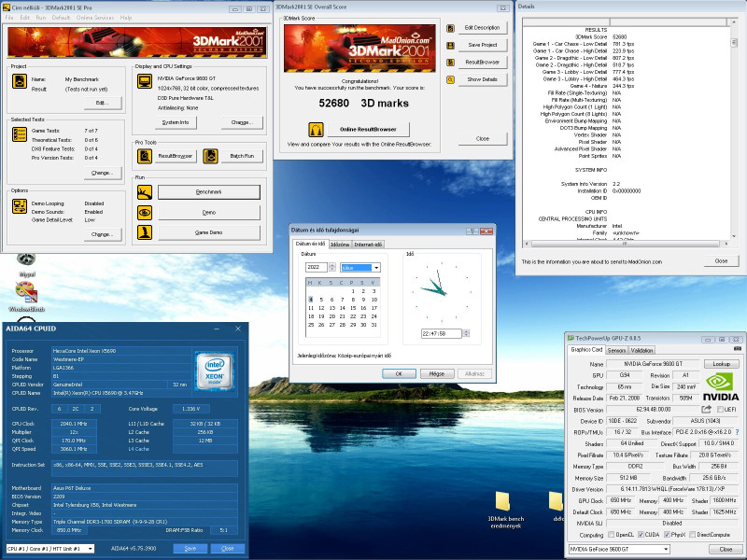The image size is (747, 560).
Task: Click the ResultBrowser magnifier icon in Pro Tools
Action: [144, 156]
